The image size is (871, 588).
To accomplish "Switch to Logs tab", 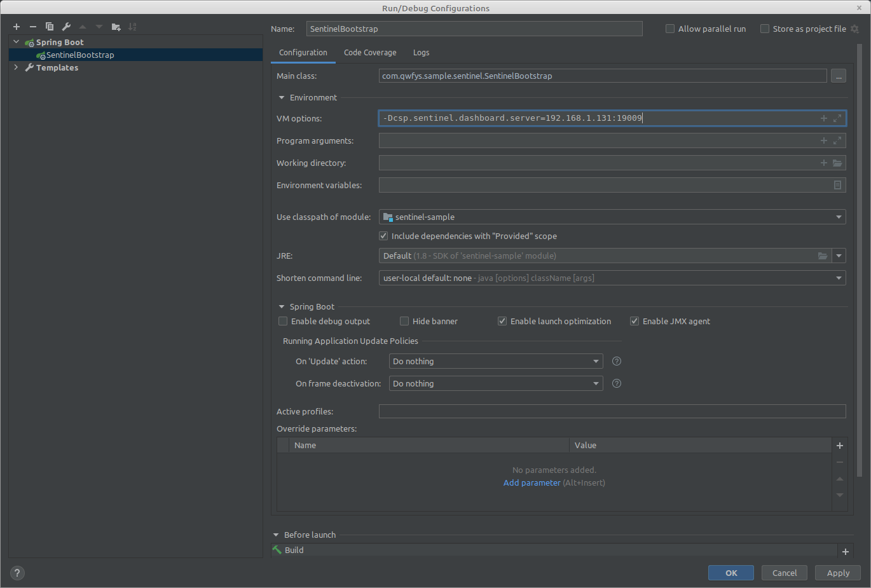I will [x=421, y=53].
